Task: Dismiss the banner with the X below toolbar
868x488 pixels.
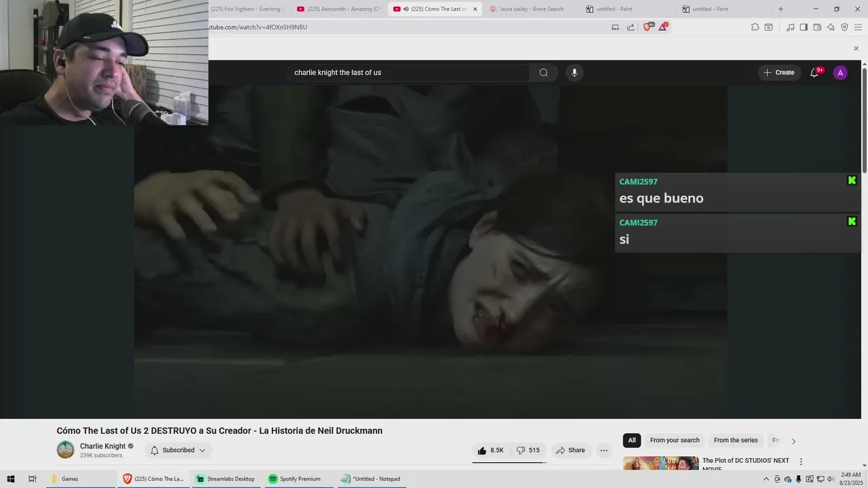Action: click(x=856, y=48)
